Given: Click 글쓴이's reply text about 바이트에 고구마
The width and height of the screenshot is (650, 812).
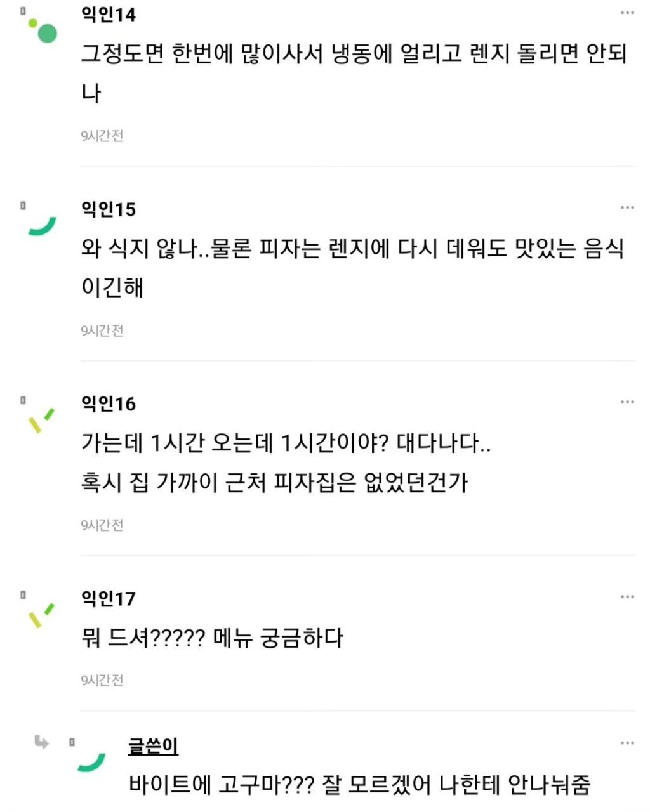Looking at the screenshot, I should coord(359,785).
